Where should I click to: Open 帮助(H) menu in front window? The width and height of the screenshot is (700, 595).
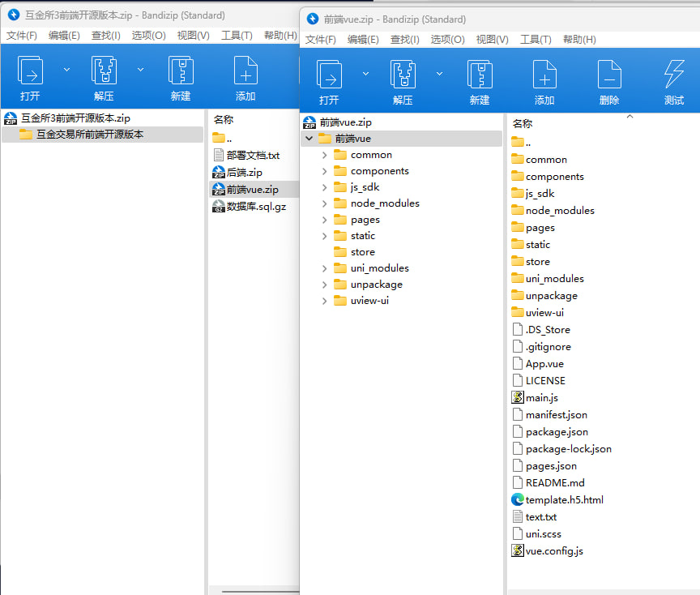(x=579, y=39)
